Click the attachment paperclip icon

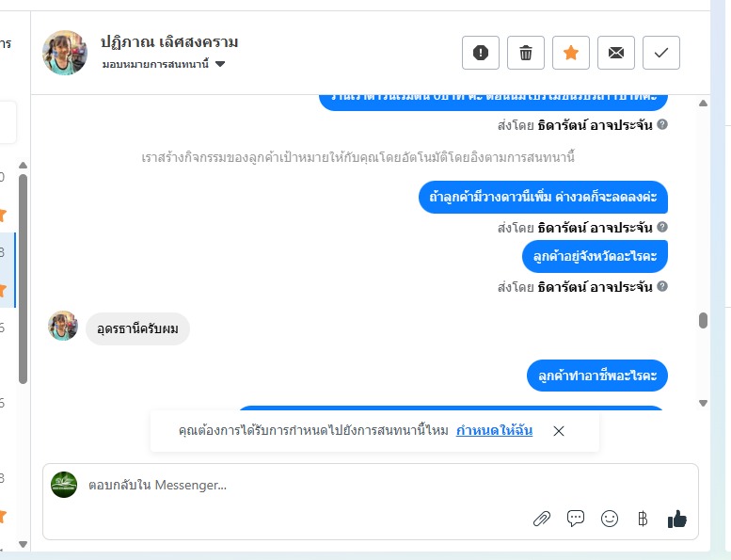[542, 519]
